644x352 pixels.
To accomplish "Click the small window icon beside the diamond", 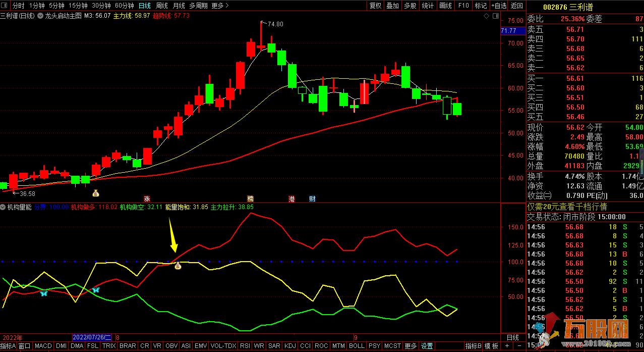I will (x=495, y=16).
